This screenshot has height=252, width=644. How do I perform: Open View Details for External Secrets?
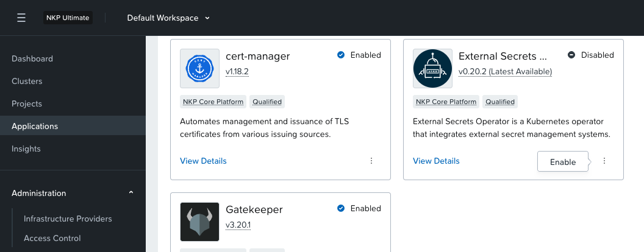point(436,161)
